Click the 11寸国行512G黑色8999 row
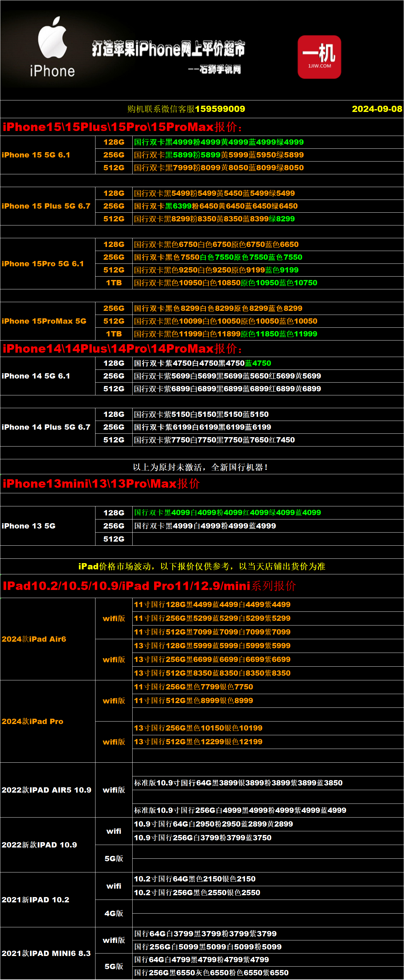 coord(268,700)
